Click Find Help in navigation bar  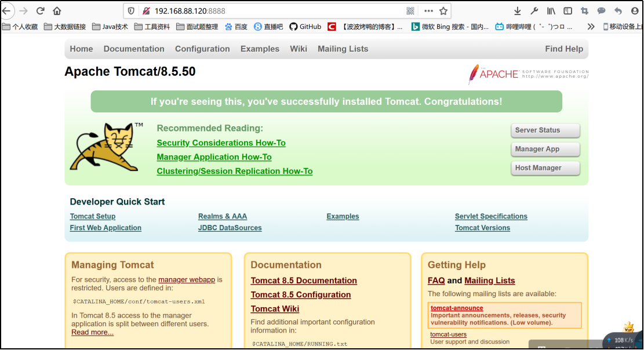tap(564, 49)
